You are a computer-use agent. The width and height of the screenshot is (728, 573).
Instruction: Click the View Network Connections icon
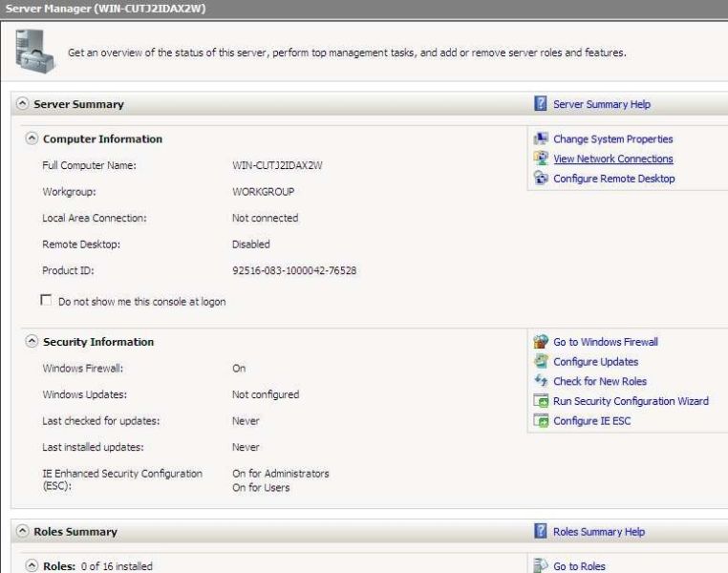point(541,159)
